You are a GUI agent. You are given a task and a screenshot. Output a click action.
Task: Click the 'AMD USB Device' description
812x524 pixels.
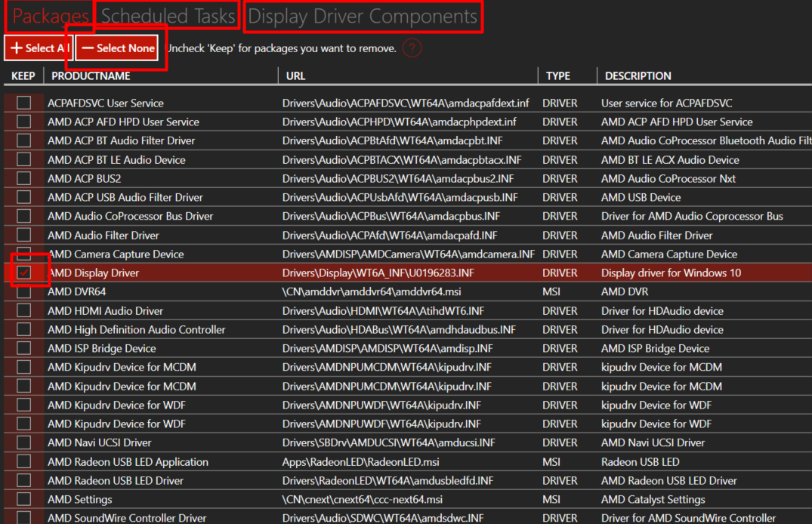click(x=641, y=197)
